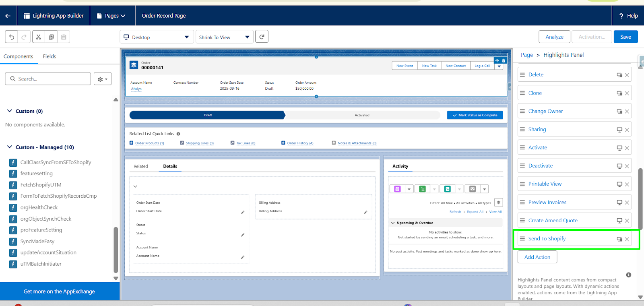This screenshot has height=306, width=644.
Task: Click the Add Action button
Action: [537, 257]
